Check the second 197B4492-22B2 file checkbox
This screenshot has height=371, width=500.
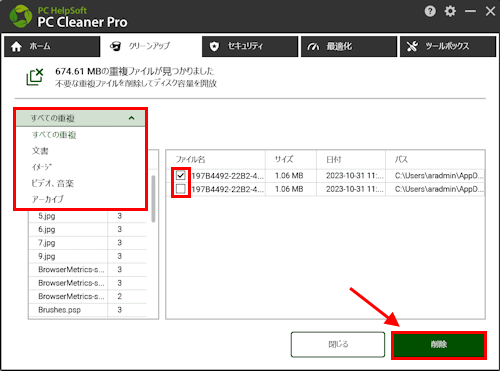click(x=181, y=189)
